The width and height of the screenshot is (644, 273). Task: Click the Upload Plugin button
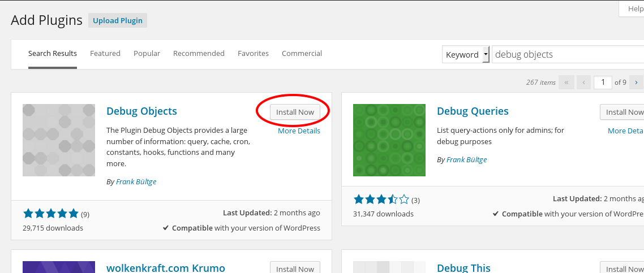click(x=118, y=20)
